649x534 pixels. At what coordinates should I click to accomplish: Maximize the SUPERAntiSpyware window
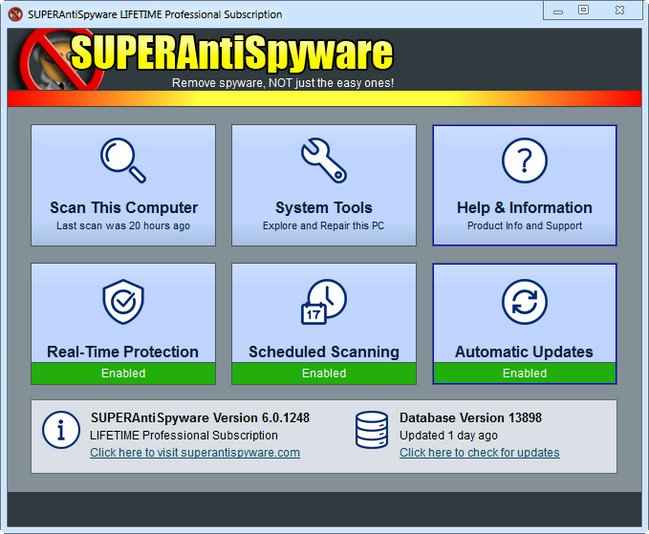(583, 10)
